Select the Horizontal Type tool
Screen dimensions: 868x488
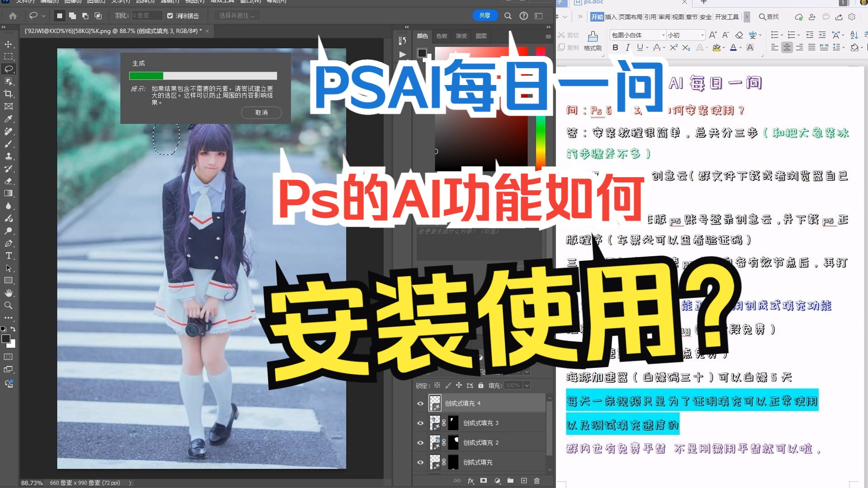tap(8, 256)
